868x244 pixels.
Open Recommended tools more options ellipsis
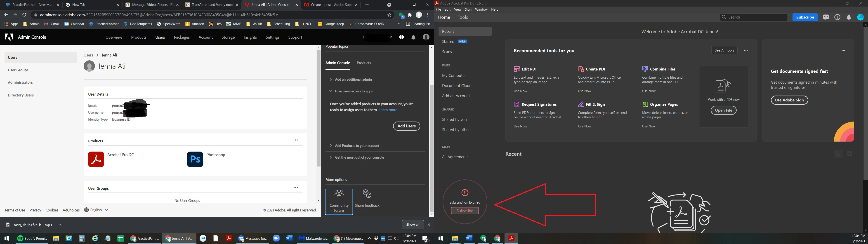coord(746,51)
